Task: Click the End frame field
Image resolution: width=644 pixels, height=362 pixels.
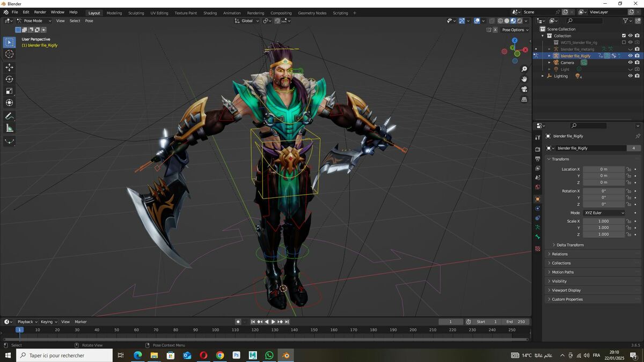Action: point(516,322)
